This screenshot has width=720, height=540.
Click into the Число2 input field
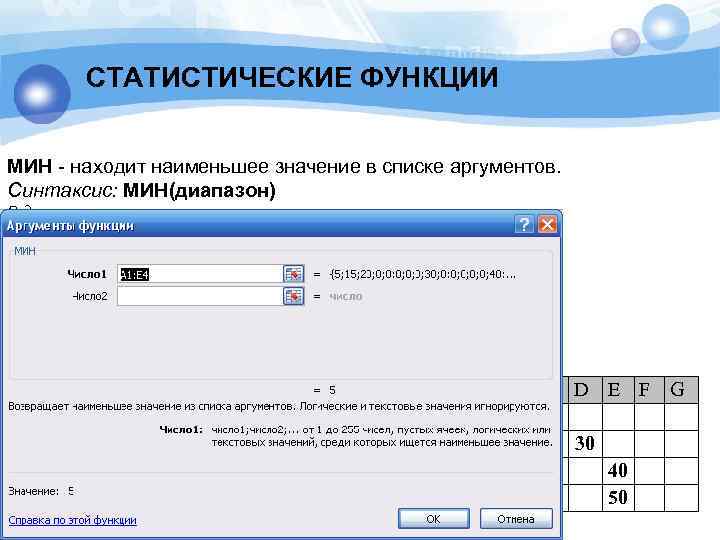coord(200,296)
